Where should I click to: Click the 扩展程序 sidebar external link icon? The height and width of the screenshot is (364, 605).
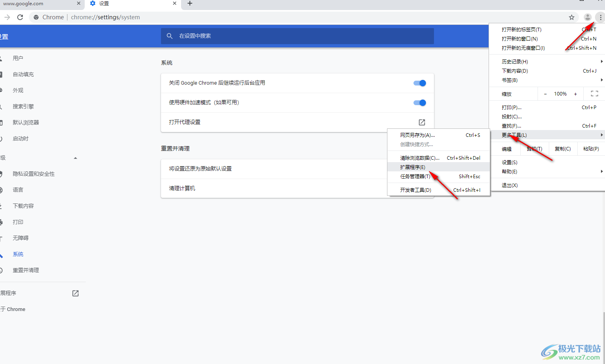(x=75, y=293)
